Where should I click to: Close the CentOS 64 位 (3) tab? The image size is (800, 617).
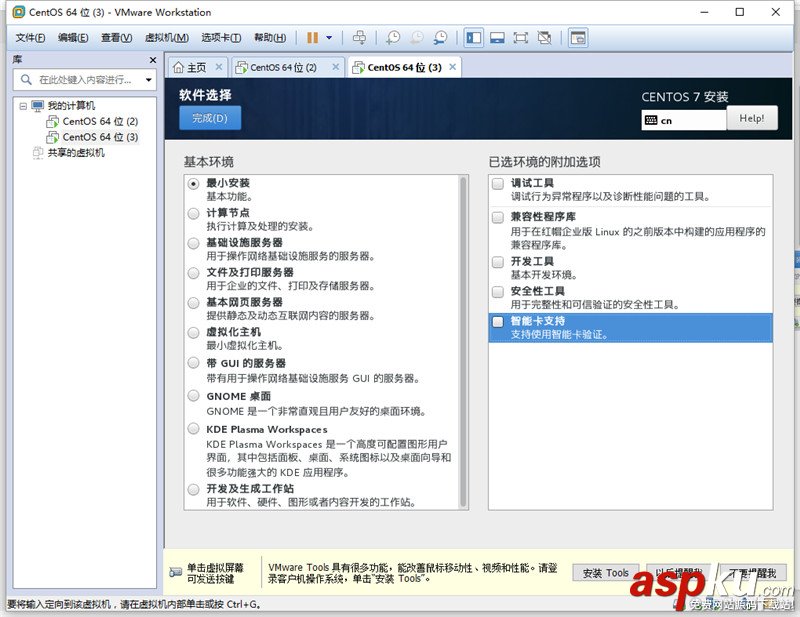453,67
